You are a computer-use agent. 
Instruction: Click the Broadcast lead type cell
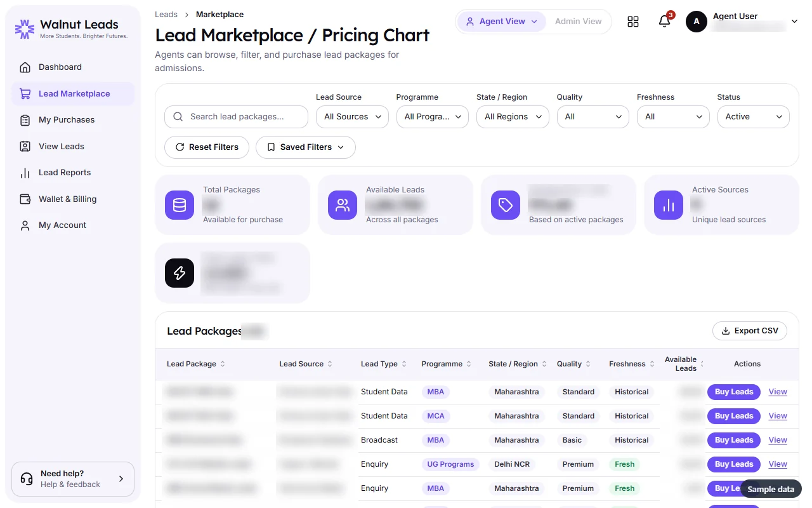(x=379, y=440)
